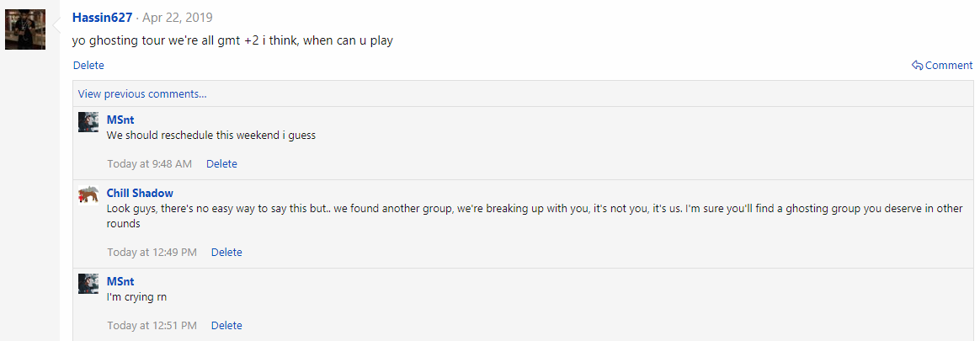Screen dimensions: 980x341
Task: Click the Apr 22, 2019 post date
Action: pyautogui.click(x=177, y=17)
